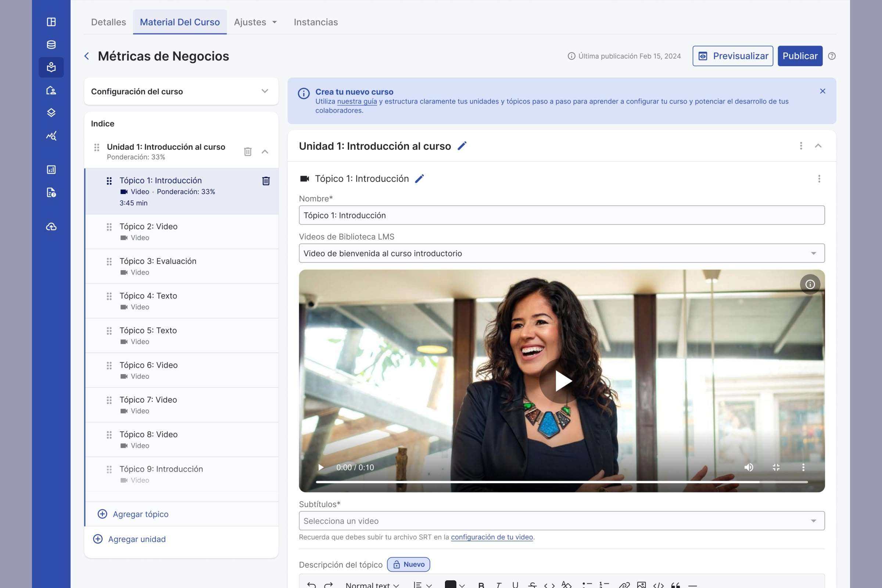Screen dimensions: 882x588
Task: Click the cloud upload sidebar icon
Action: pyautogui.click(x=51, y=226)
